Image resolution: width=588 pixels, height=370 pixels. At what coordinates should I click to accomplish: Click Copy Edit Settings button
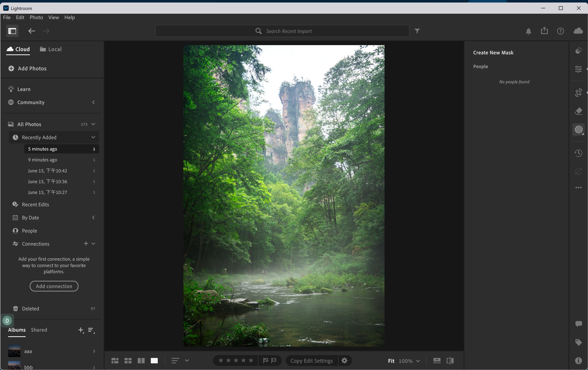tap(312, 361)
